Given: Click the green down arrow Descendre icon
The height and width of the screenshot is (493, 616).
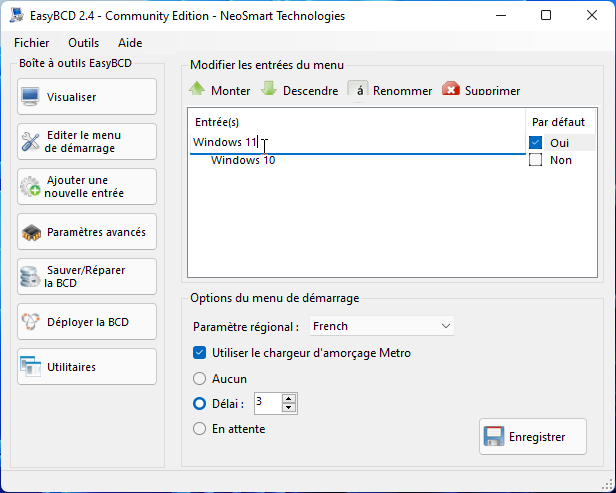Looking at the screenshot, I should pos(269,89).
